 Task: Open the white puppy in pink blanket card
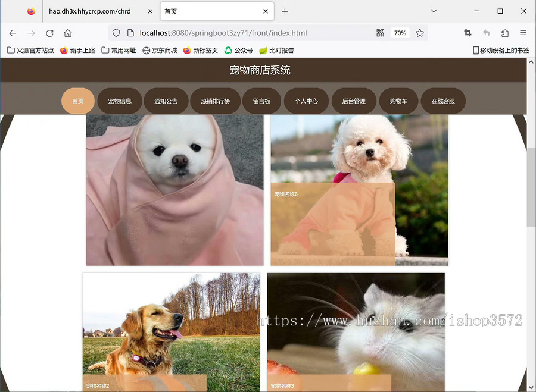(x=174, y=190)
